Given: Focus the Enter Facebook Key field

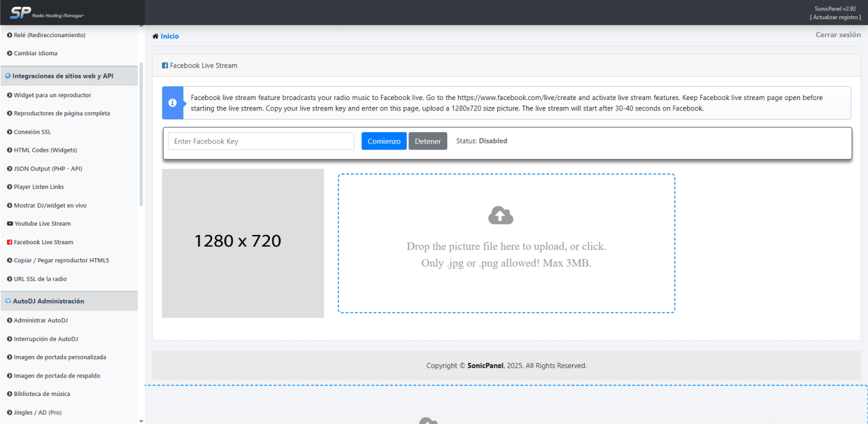Looking at the screenshot, I should [x=261, y=141].
